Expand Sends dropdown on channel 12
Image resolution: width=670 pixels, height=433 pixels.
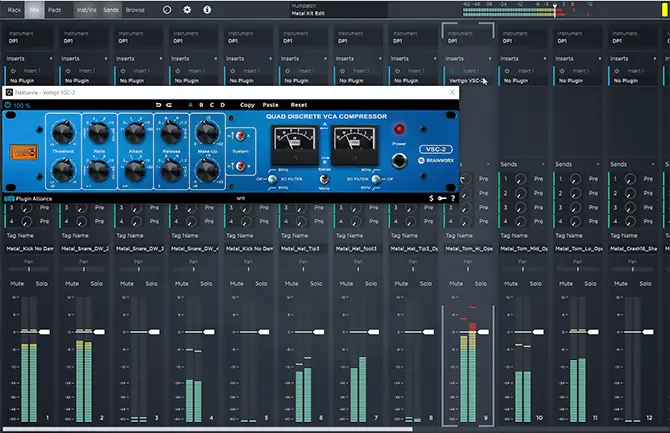pos(652,164)
